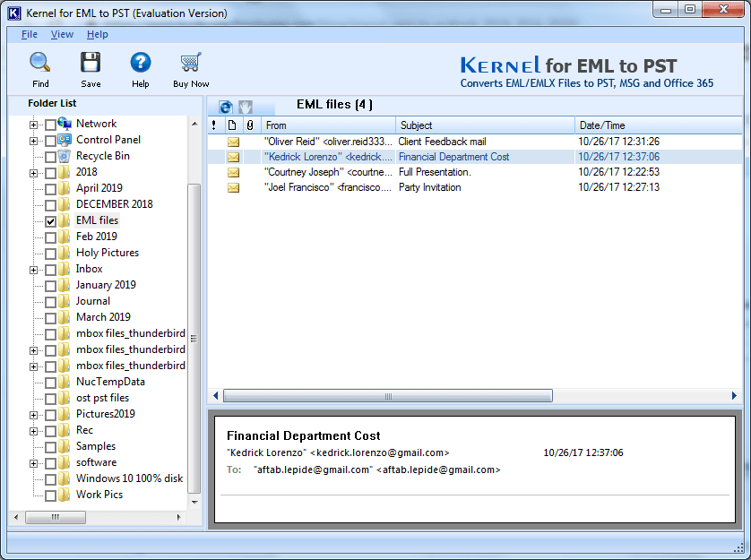Open Help via the question mark icon
The height and width of the screenshot is (560, 751).
click(141, 63)
